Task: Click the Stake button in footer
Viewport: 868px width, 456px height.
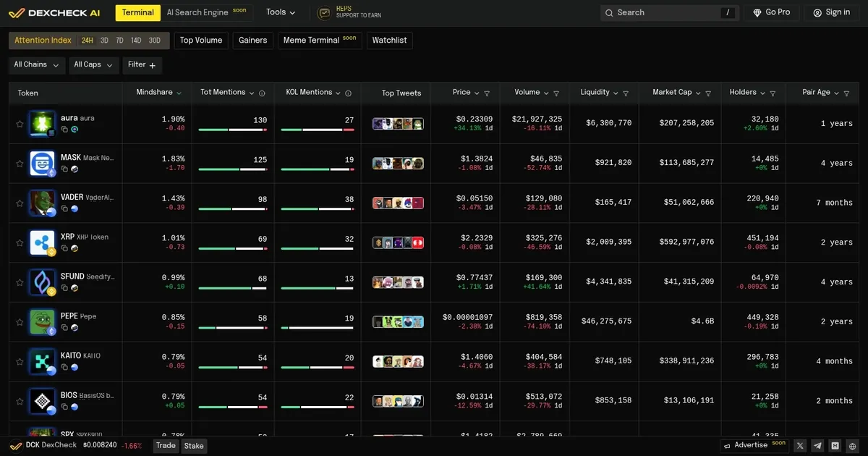Action: point(194,446)
